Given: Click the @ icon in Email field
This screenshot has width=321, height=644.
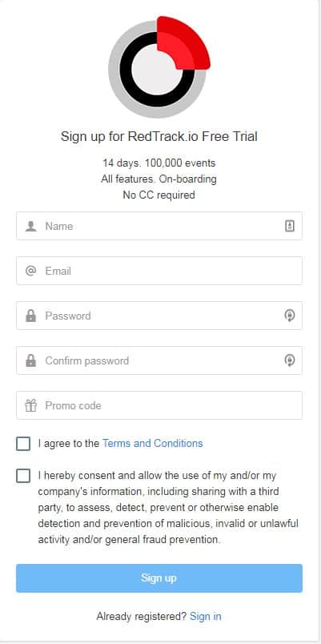Looking at the screenshot, I should click(x=30, y=271).
